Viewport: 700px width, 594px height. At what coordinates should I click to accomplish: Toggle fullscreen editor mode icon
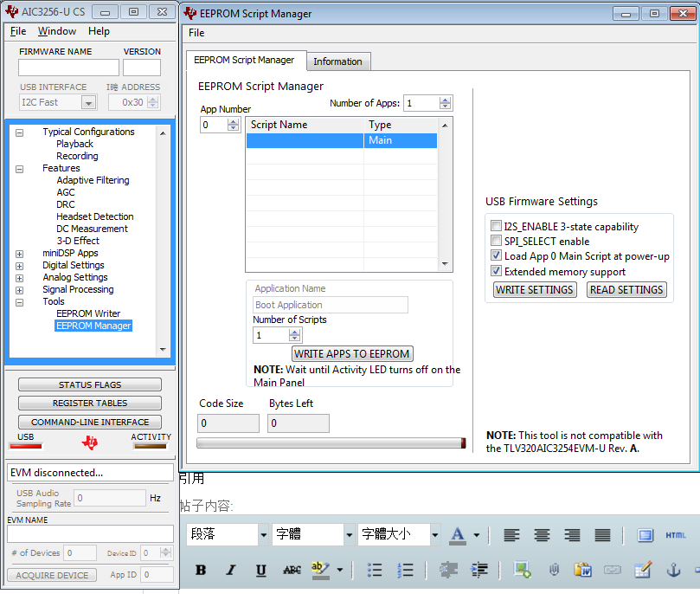point(645,534)
